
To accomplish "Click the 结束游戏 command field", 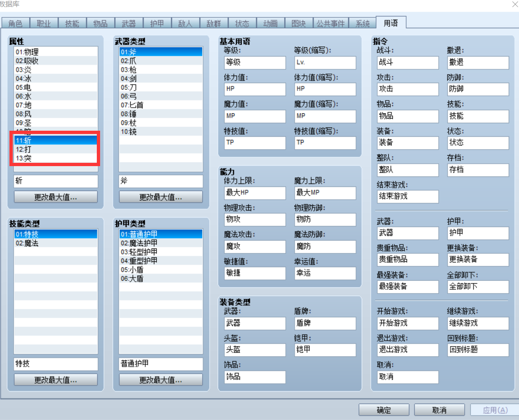I will pos(408,196).
